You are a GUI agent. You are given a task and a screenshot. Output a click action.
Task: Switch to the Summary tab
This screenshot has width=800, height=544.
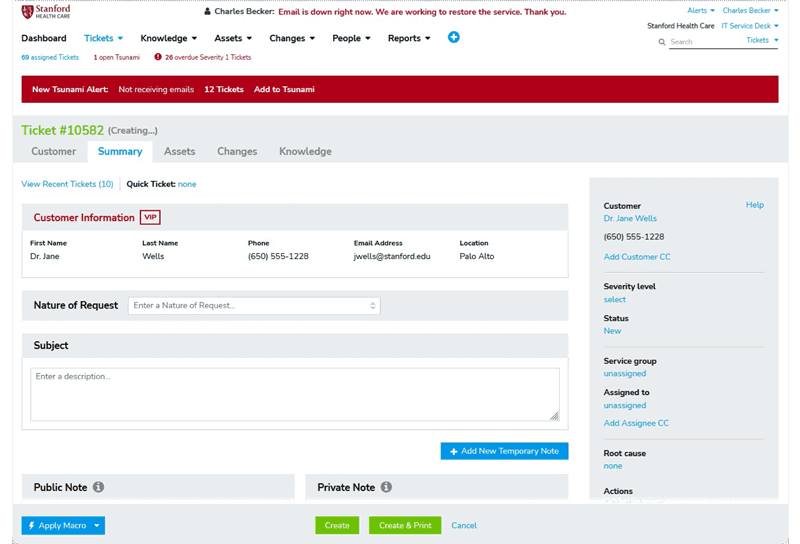[120, 152]
